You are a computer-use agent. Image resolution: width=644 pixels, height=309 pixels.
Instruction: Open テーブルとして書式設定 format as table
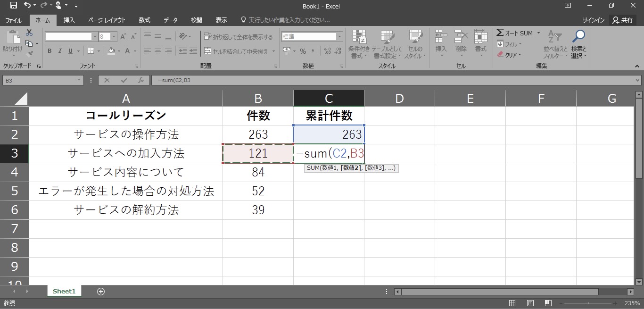pos(387,44)
